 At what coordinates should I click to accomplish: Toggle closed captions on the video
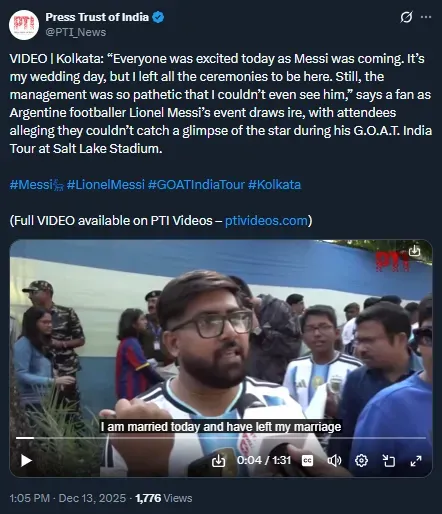307,461
